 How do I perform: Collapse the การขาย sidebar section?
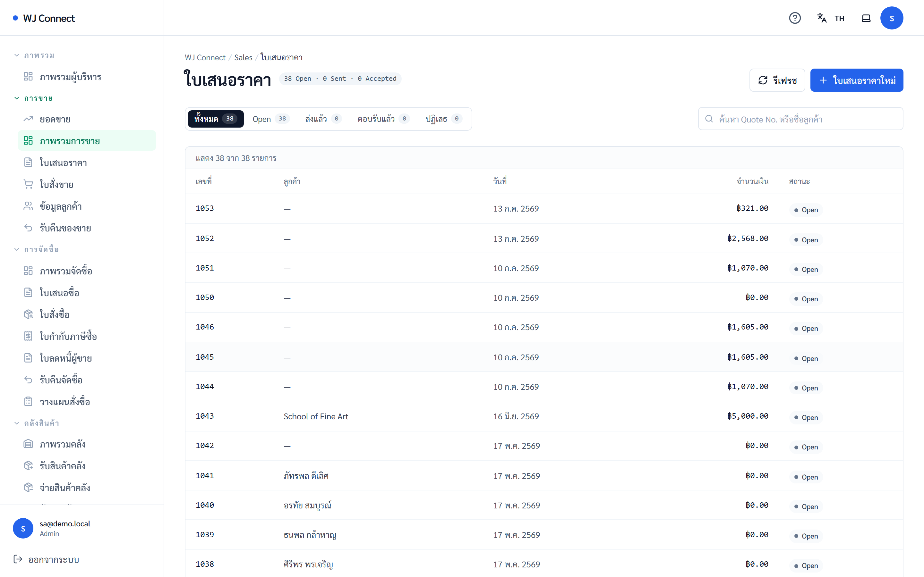(34, 98)
